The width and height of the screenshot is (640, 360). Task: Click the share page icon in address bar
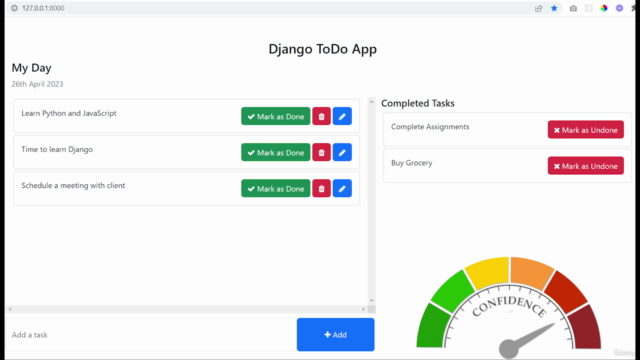tap(538, 8)
